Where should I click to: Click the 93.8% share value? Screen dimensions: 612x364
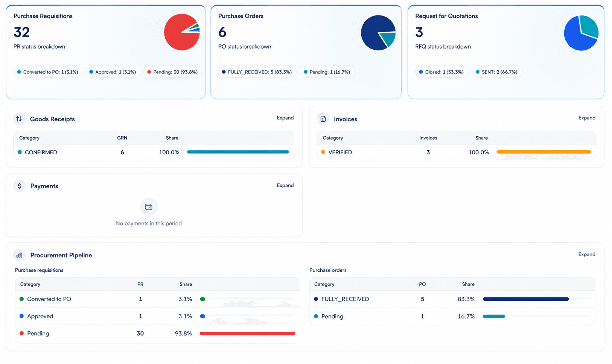point(183,334)
